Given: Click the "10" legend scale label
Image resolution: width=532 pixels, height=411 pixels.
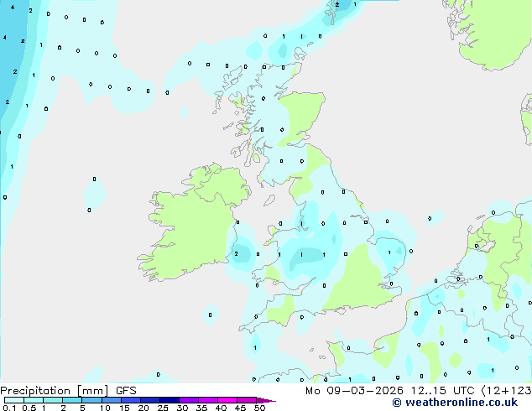Looking at the screenshot, I should coord(105,408).
